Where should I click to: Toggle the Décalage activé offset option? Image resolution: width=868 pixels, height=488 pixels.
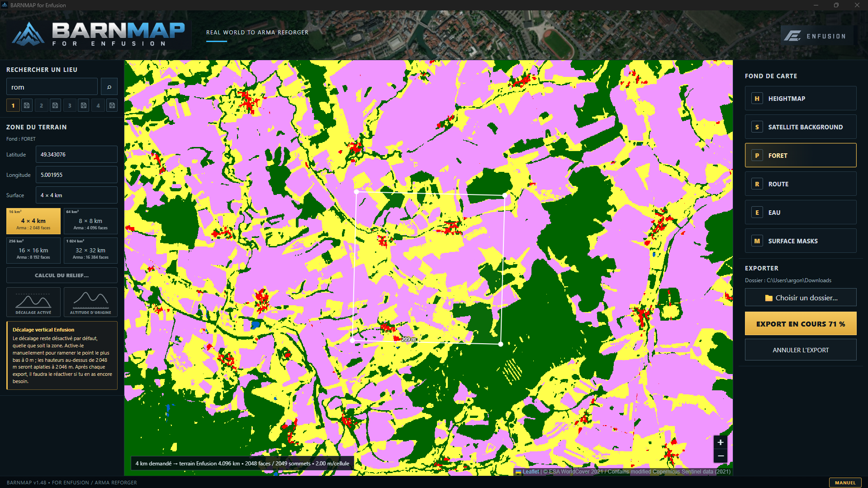(x=33, y=302)
